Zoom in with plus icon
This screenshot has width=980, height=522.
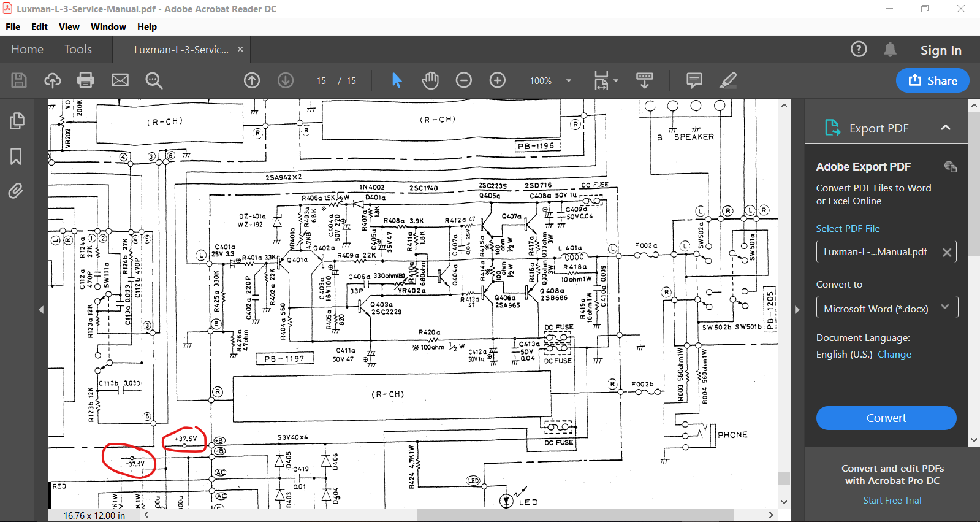click(498, 80)
